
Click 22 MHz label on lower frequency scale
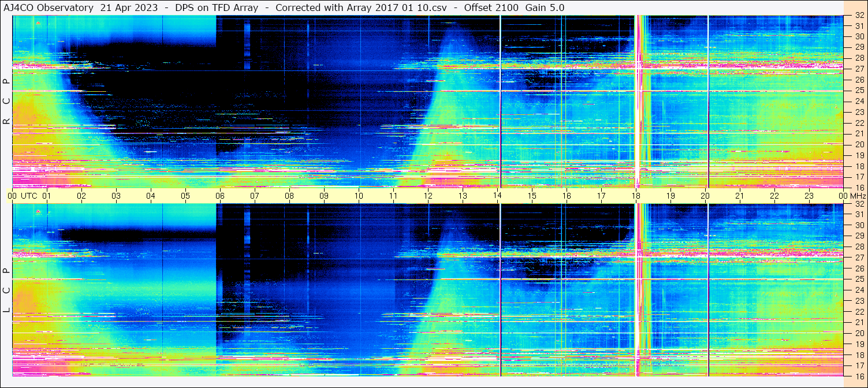tap(859, 312)
